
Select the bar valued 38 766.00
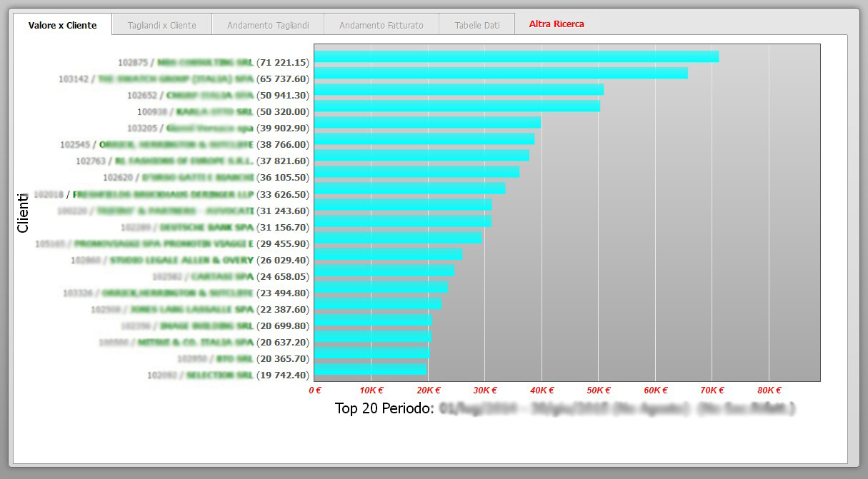coord(424,138)
